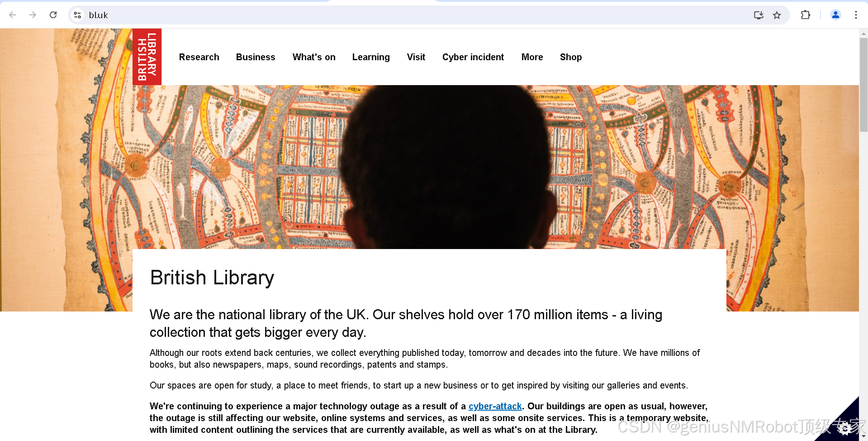Go to the Shop link

571,57
